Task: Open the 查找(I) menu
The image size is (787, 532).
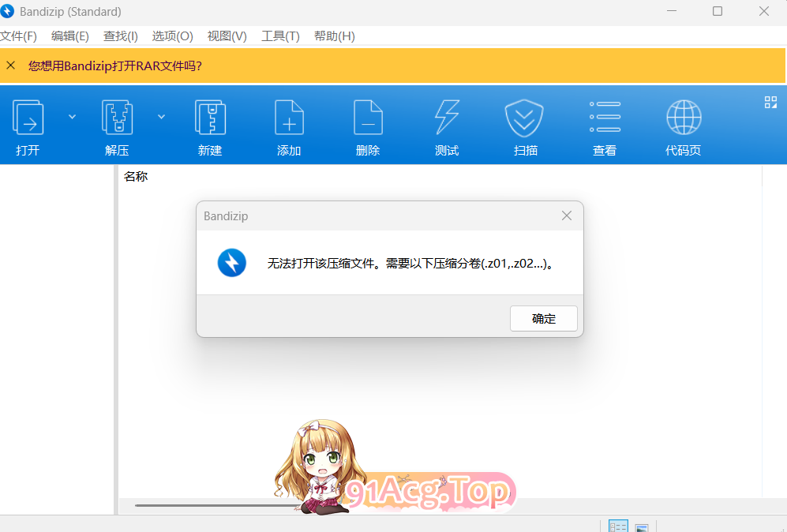Action: (x=121, y=36)
